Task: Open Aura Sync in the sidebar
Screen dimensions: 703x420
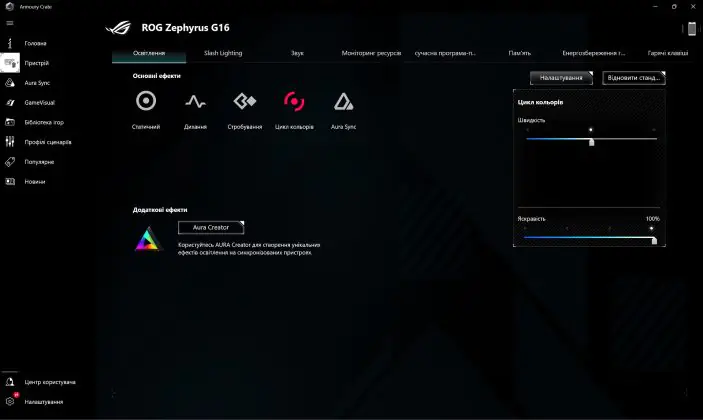Action: pos(37,83)
